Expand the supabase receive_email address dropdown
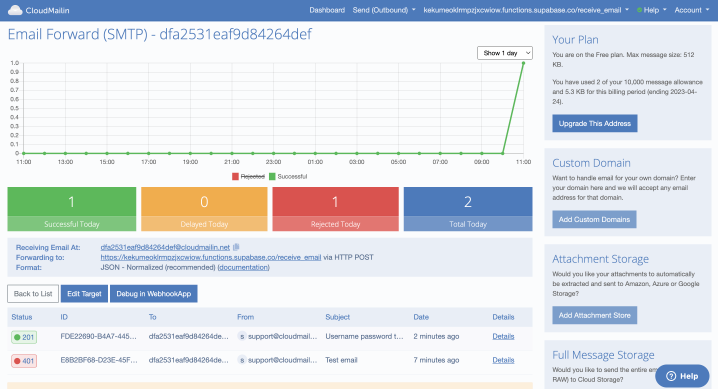This screenshot has height=389, width=718. (x=526, y=10)
